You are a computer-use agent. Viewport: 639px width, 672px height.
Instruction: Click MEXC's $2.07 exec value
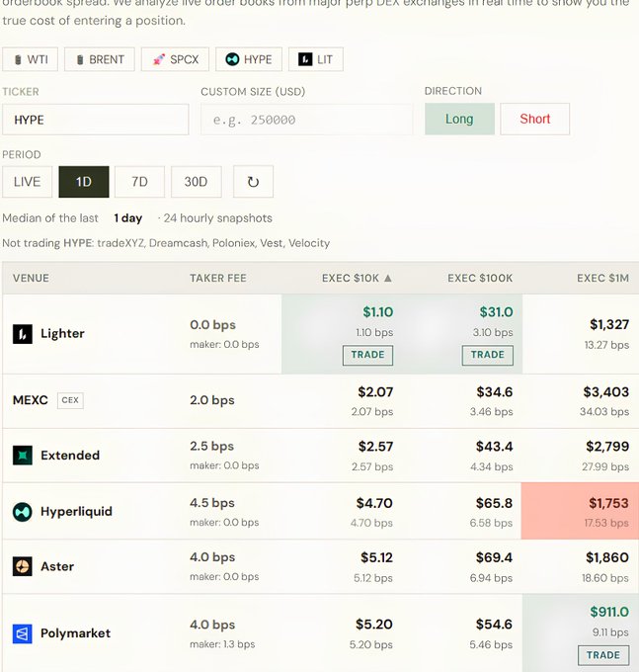pyautogui.click(x=375, y=392)
